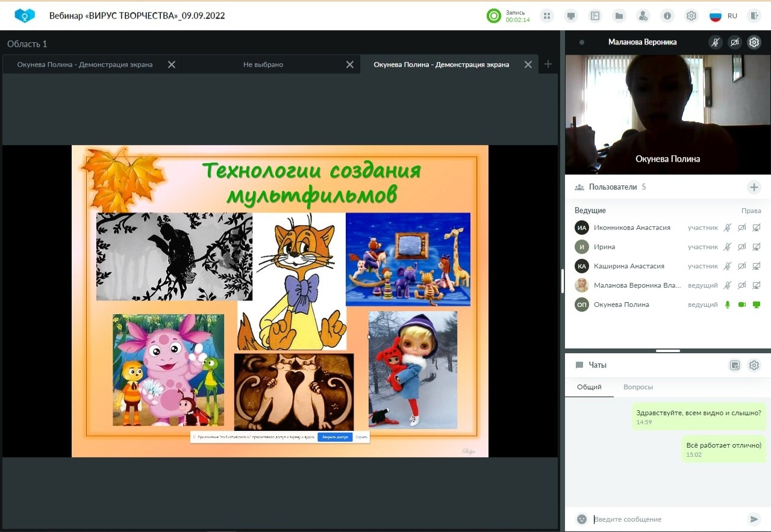
Task: Toggle screen sharing permission for Ирина
Action: point(757,247)
